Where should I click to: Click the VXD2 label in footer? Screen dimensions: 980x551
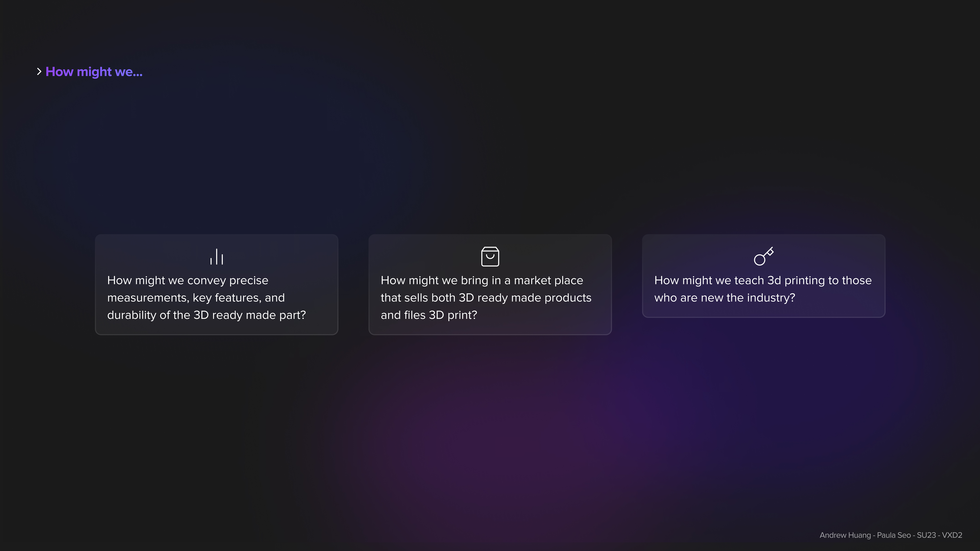pos(952,535)
